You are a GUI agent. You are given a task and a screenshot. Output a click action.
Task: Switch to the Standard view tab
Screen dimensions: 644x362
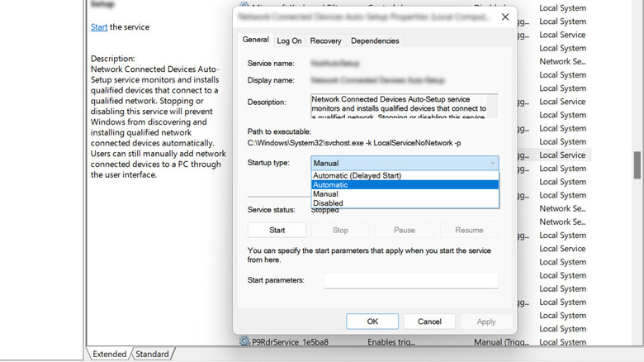(x=152, y=355)
